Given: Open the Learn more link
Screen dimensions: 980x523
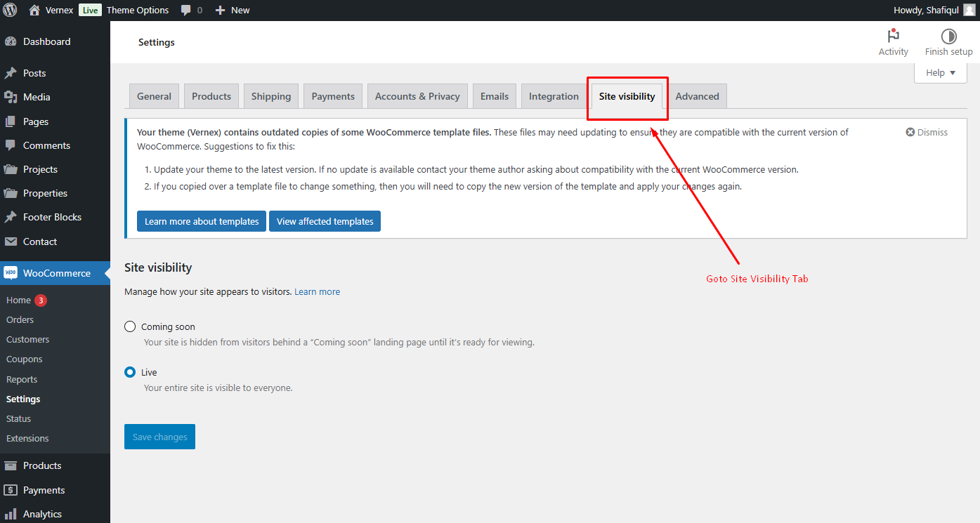Looking at the screenshot, I should 317,291.
